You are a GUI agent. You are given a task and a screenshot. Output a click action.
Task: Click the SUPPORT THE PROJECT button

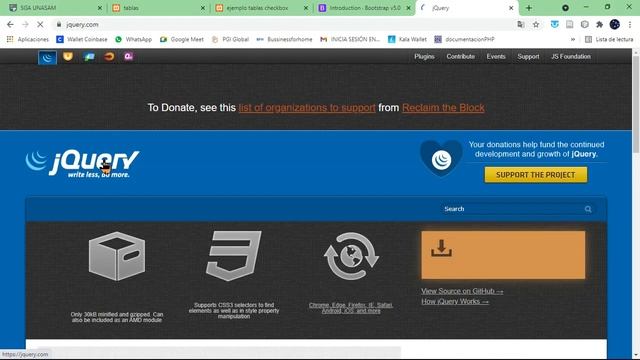click(x=536, y=175)
